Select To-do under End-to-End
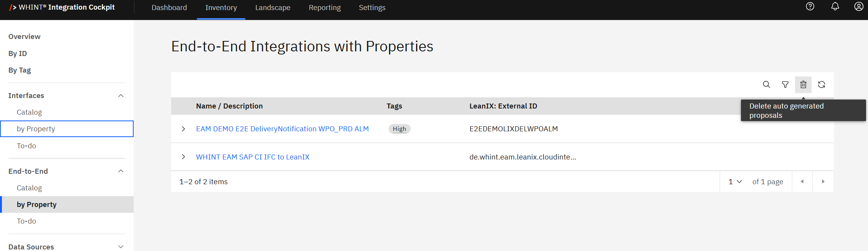868x251 pixels. point(26,221)
